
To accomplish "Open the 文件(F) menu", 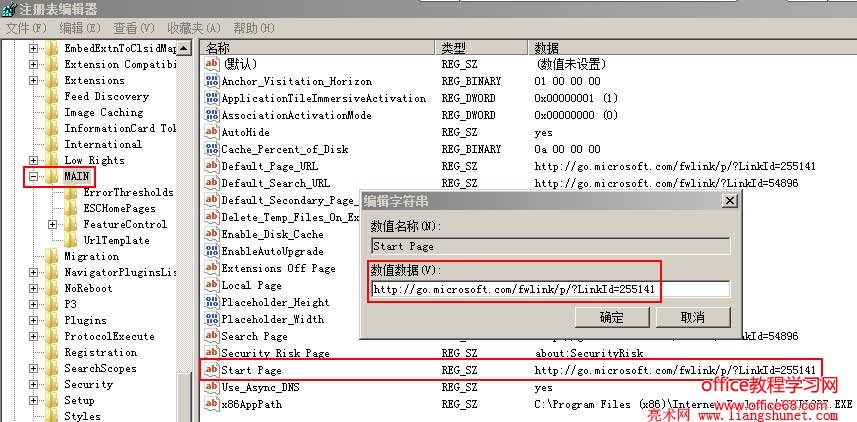I will 26,27.
